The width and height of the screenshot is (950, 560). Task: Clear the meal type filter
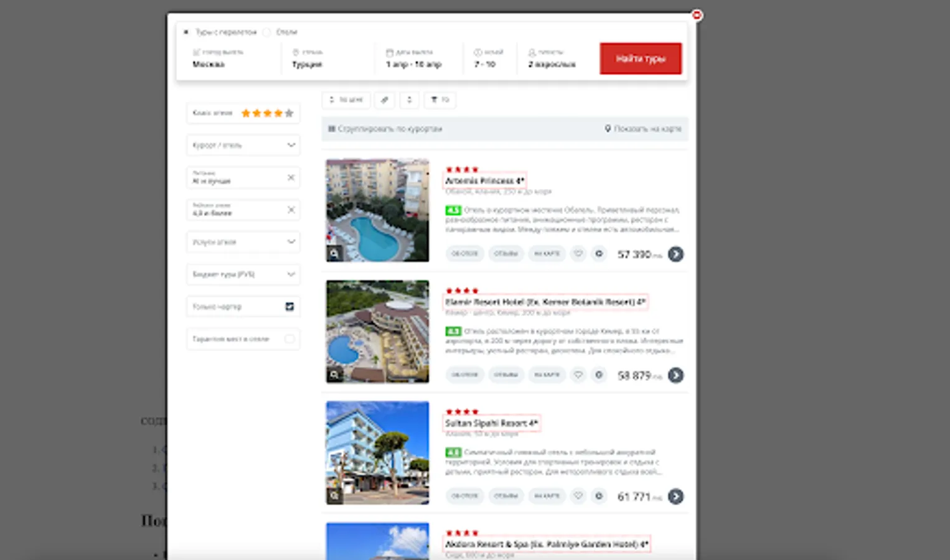point(291,177)
